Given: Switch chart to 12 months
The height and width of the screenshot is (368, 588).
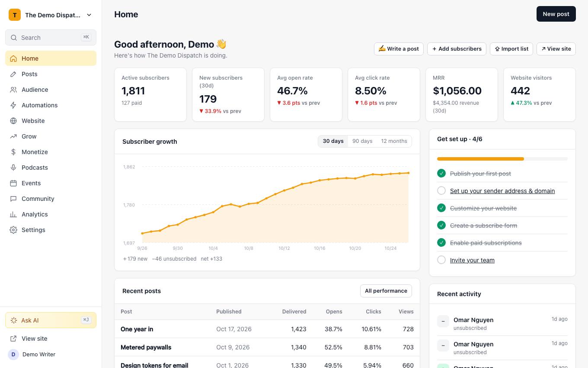Looking at the screenshot, I should 394,141.
